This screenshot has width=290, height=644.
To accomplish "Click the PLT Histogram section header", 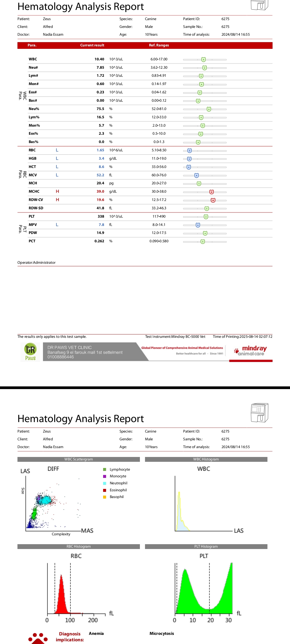I will click(206, 547).
